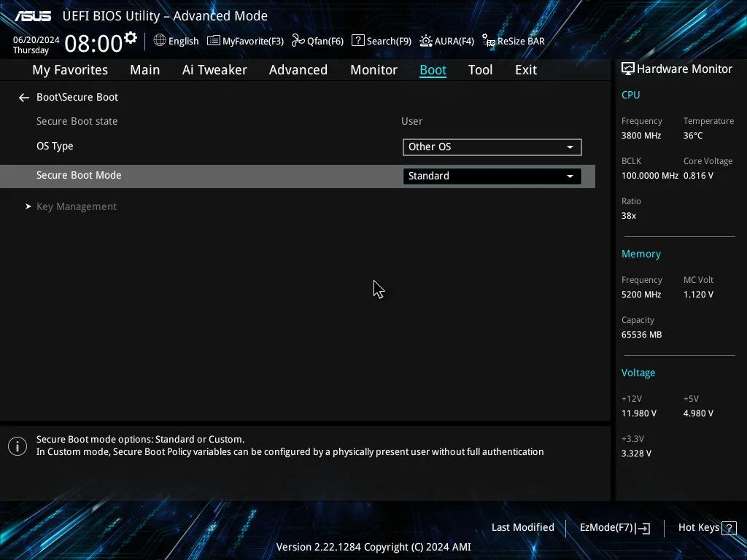The image size is (747, 560).
Task: Open the Monitor tab
Action: (374, 70)
